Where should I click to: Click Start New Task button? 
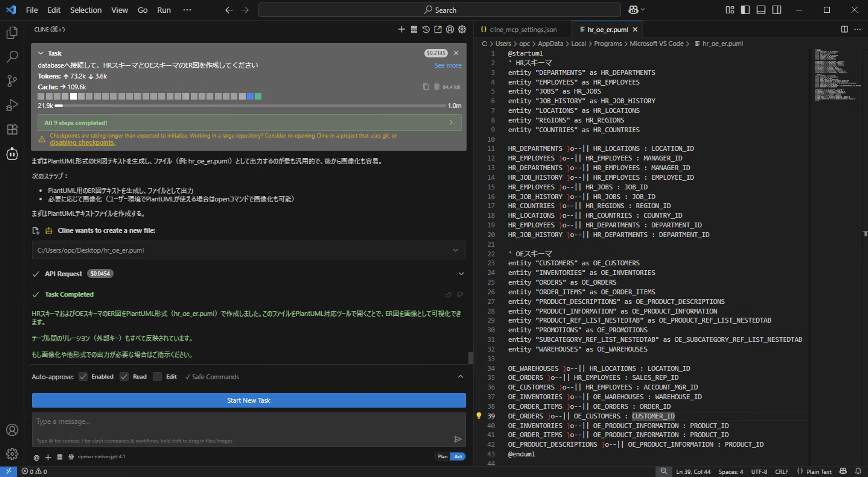click(x=249, y=400)
